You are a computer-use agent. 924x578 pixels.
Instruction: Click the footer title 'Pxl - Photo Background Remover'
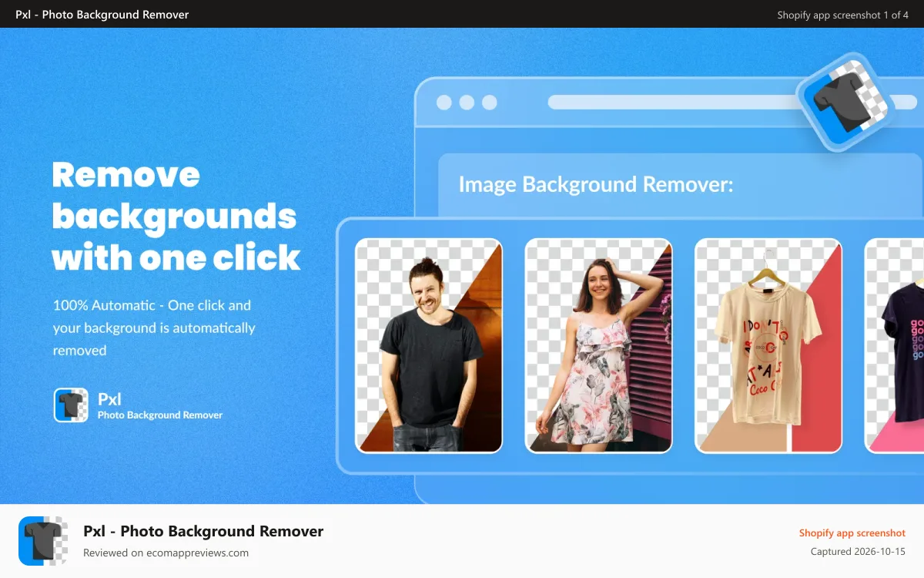tap(203, 531)
